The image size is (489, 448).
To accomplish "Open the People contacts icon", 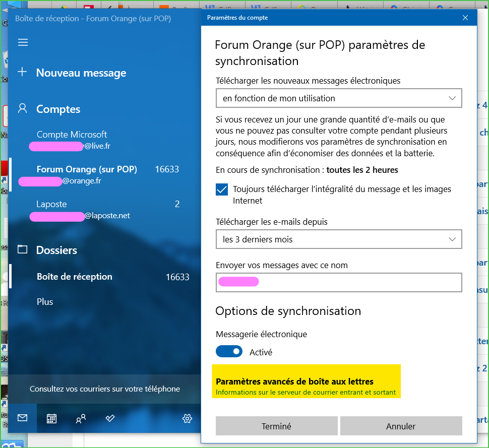I will point(81,418).
